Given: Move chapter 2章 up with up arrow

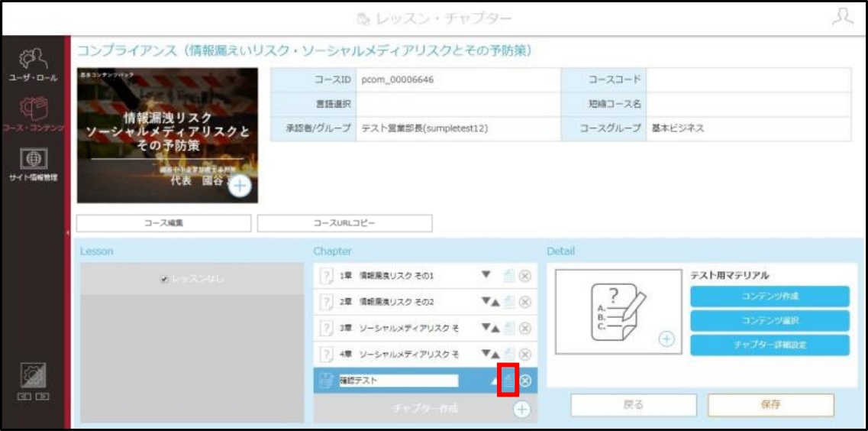Looking at the screenshot, I should 495,303.
